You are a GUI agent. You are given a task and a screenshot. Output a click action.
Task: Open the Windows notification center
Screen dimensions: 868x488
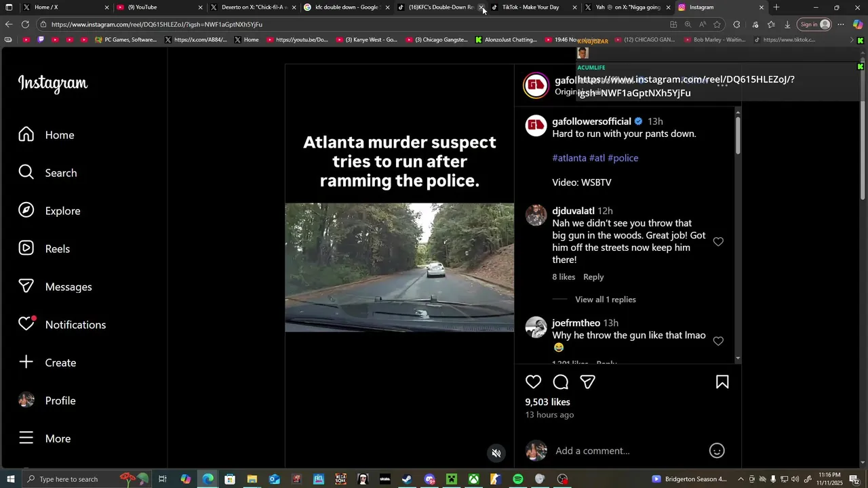coord(854,479)
